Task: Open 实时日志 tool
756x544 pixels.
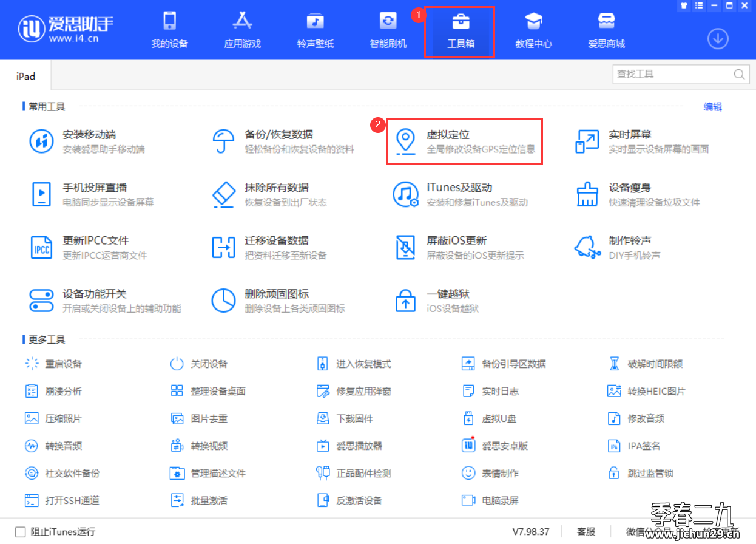Action: [x=490, y=391]
